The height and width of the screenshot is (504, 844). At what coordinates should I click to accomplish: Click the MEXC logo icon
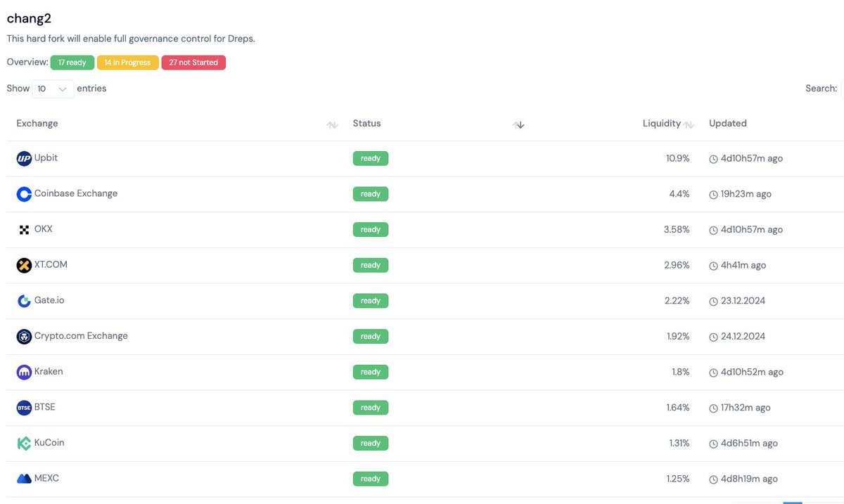tap(24, 479)
